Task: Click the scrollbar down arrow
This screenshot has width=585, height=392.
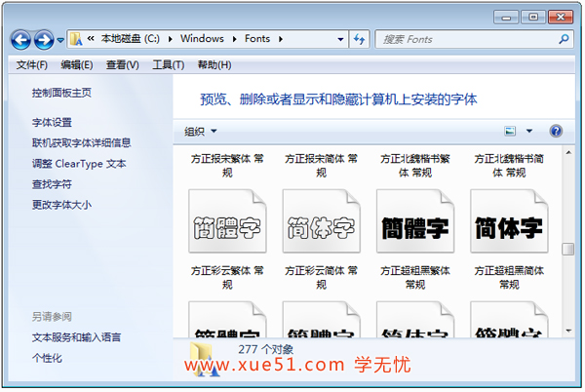Action: click(568, 331)
